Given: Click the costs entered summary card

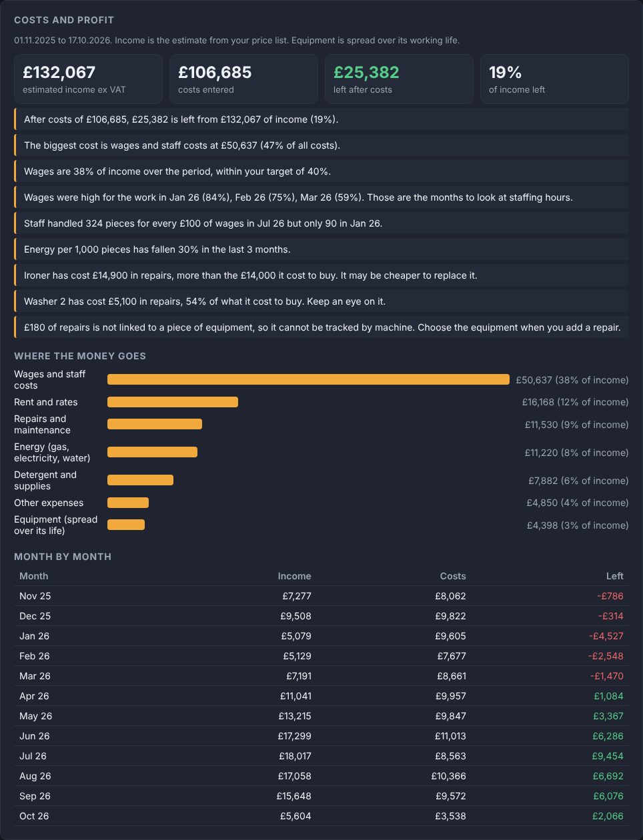Looking at the screenshot, I should [x=243, y=79].
